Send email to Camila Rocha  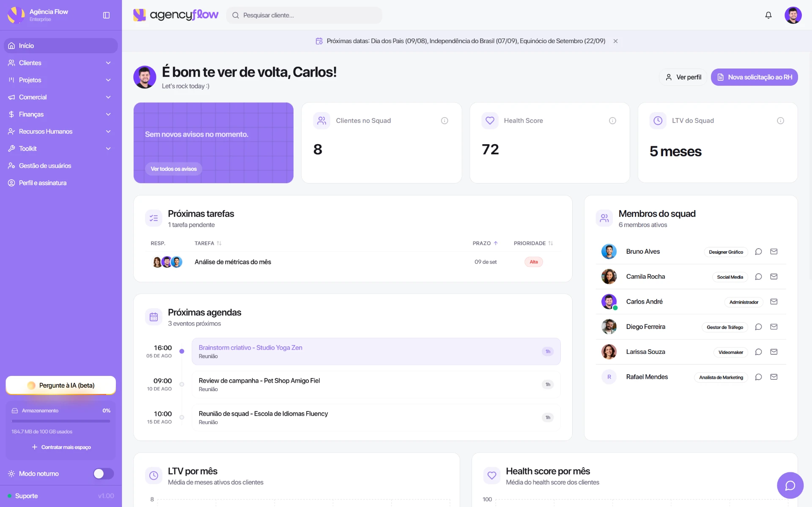(774, 277)
